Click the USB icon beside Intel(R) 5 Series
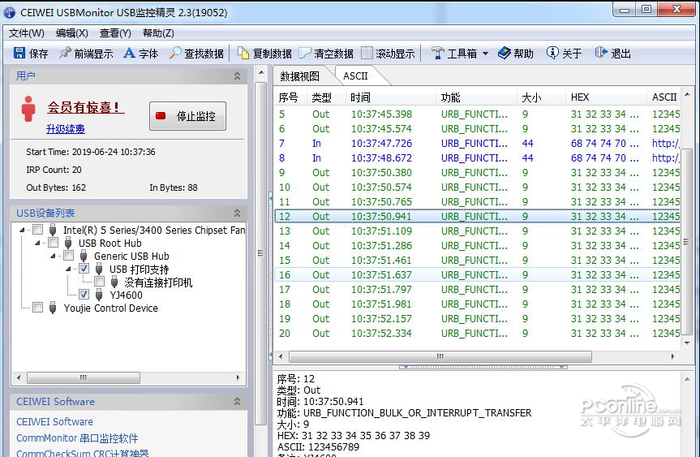Viewport: 700px width, 457px height. 53,230
